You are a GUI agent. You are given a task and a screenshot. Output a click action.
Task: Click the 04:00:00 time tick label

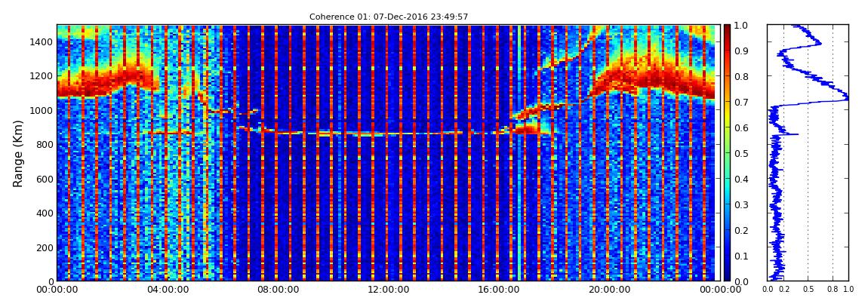[x=166, y=290]
